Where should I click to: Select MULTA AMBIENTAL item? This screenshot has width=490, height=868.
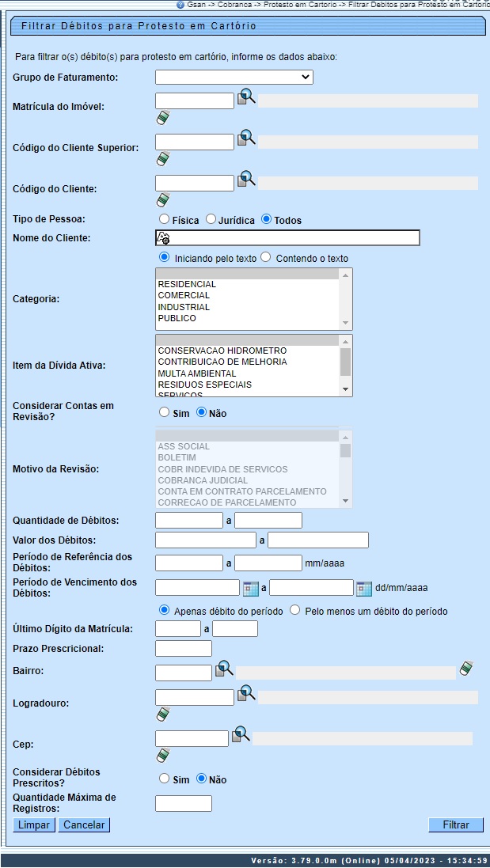[248, 373]
